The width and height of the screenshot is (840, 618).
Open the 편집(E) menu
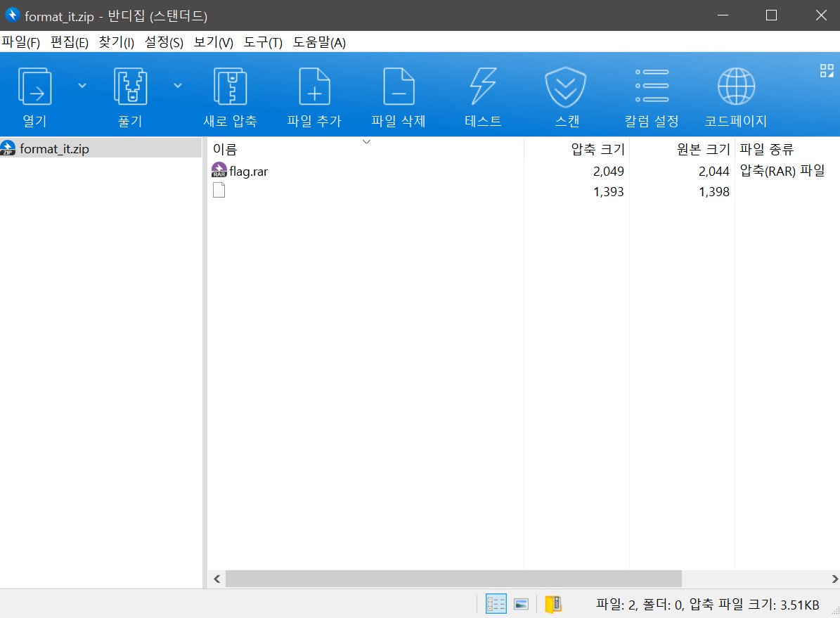[69, 42]
